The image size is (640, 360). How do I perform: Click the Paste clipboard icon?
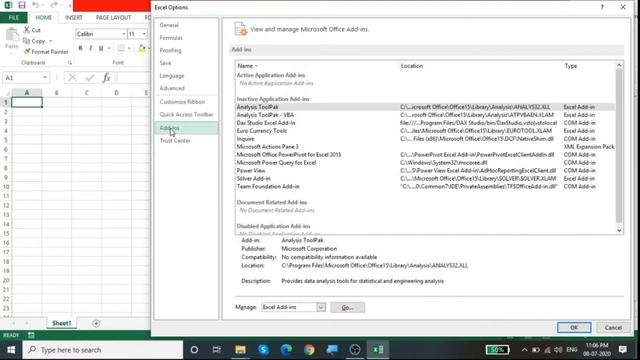[x=12, y=36]
